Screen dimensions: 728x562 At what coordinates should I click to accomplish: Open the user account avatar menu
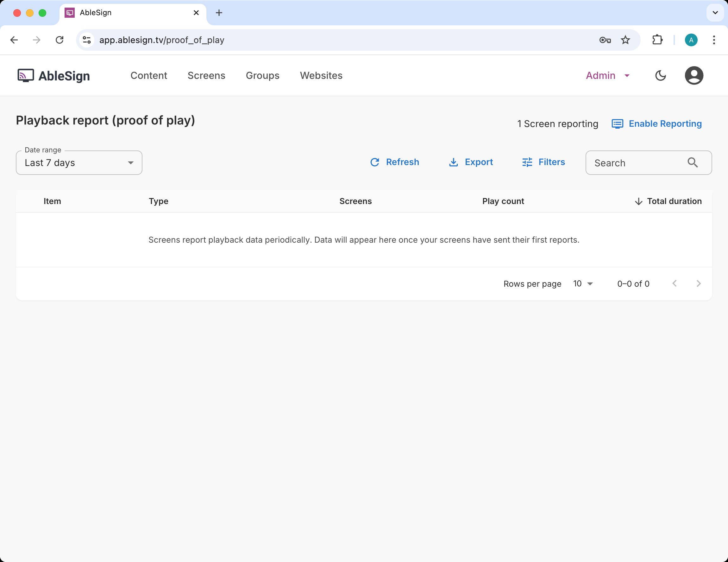694,75
